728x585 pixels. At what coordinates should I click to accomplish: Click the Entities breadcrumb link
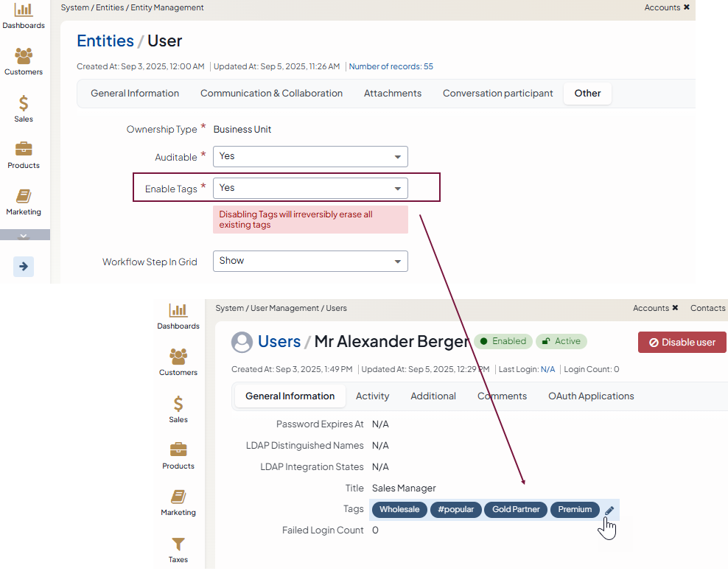click(x=105, y=41)
